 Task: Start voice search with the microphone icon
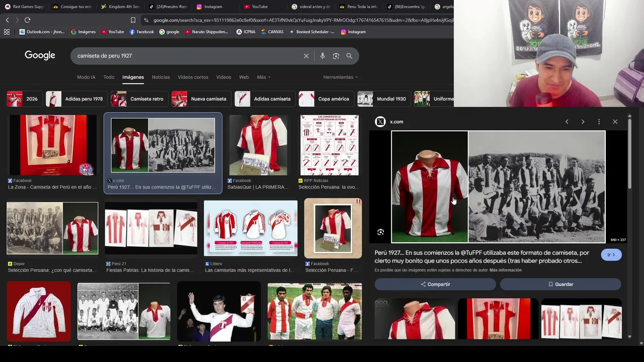[x=323, y=56]
